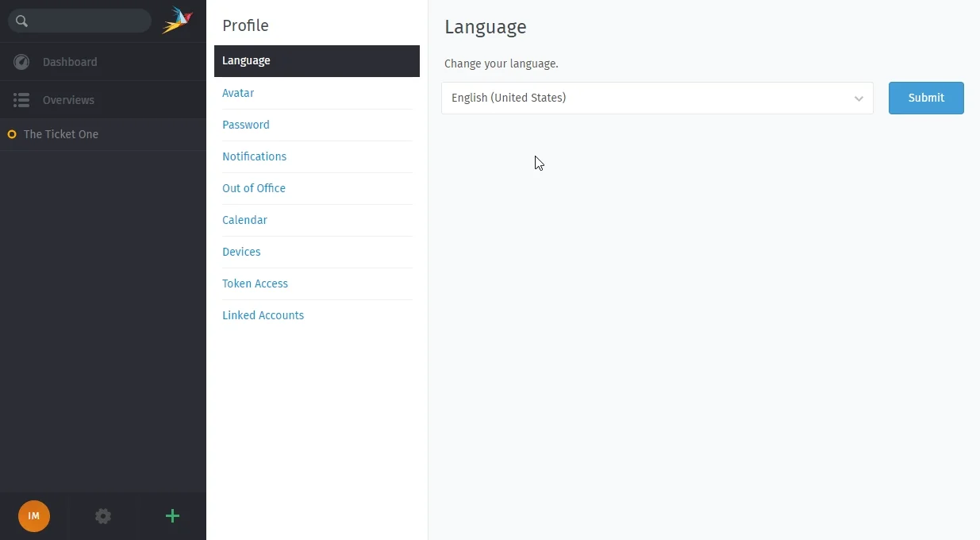Screen dimensions: 980x540
Task: Click the green plus new-item icon
Action: pos(172,516)
